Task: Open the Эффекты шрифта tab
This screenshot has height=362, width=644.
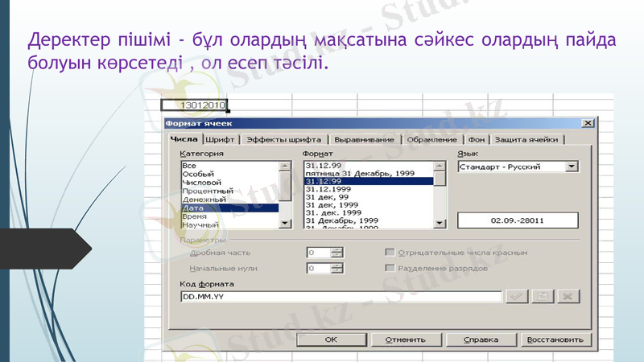Action: tap(284, 139)
